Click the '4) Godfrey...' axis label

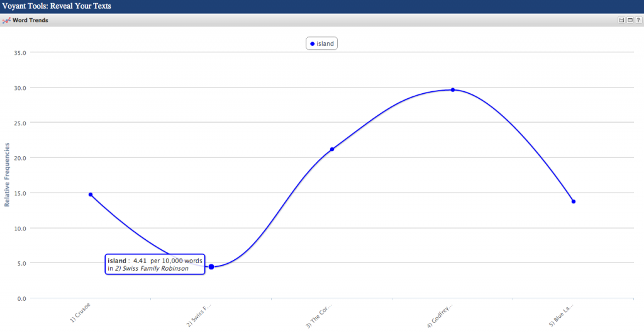click(x=440, y=315)
